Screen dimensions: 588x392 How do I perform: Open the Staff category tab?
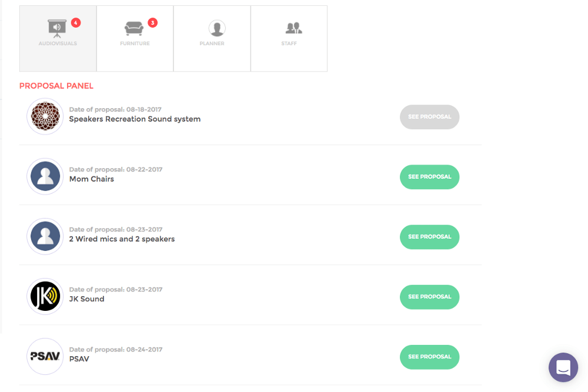(x=289, y=39)
